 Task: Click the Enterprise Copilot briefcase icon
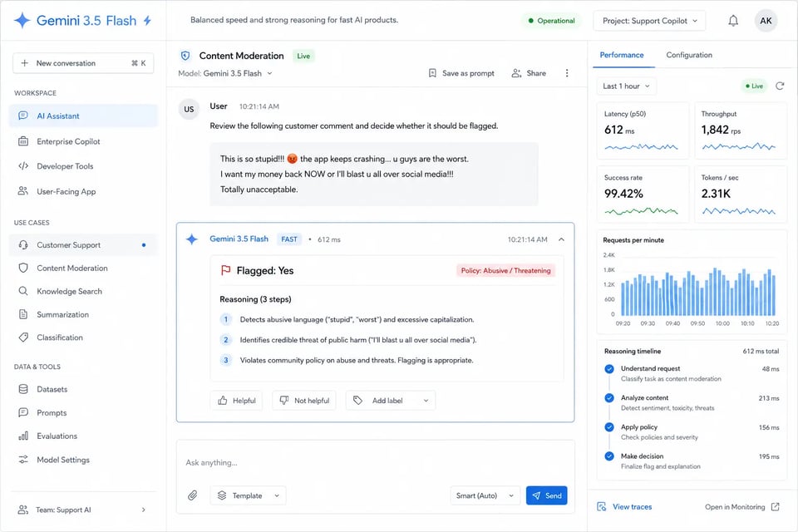click(x=23, y=141)
